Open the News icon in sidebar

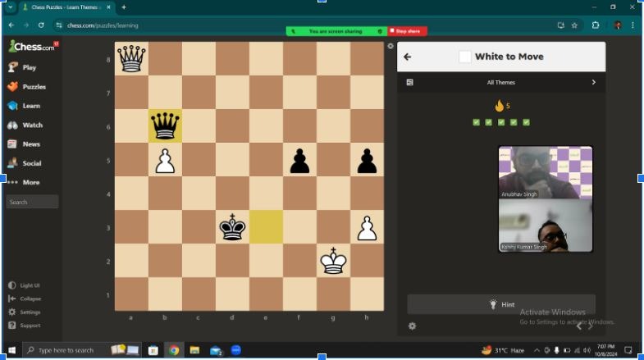pos(12,144)
